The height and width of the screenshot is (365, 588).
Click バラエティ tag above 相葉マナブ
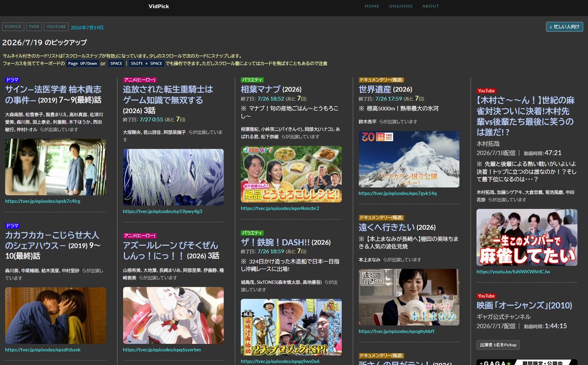coord(252,80)
